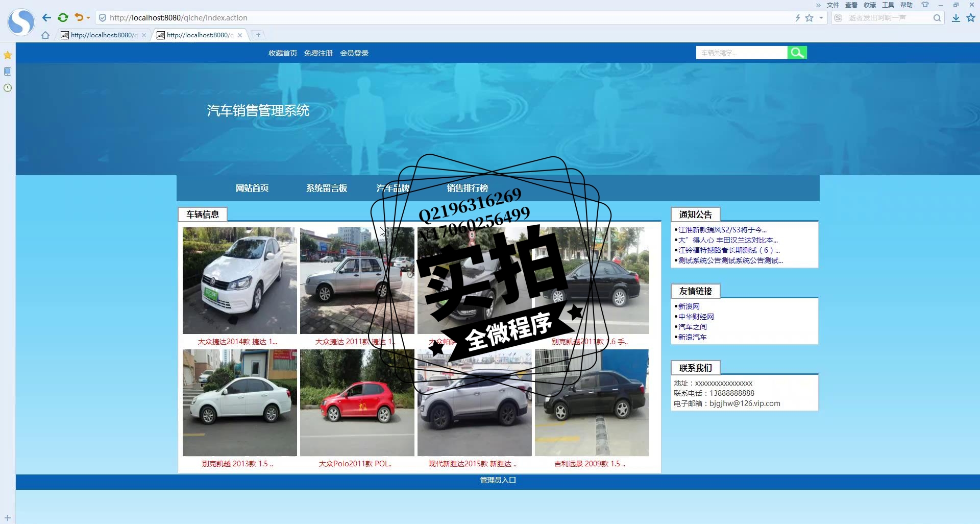Open the red 大众Polo2011款 car photo
Screen dimensions: 980x524
click(357, 403)
